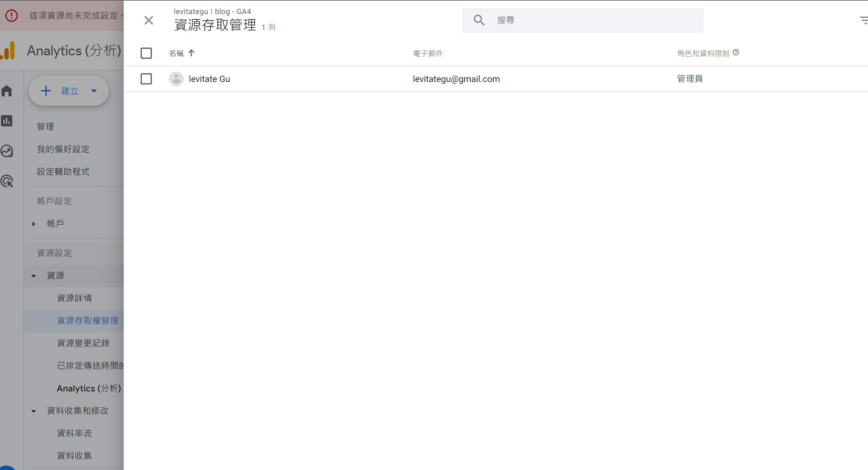Screen dimensions: 868x470
Task: Open Advertising sidebar icon
Action: (7, 181)
